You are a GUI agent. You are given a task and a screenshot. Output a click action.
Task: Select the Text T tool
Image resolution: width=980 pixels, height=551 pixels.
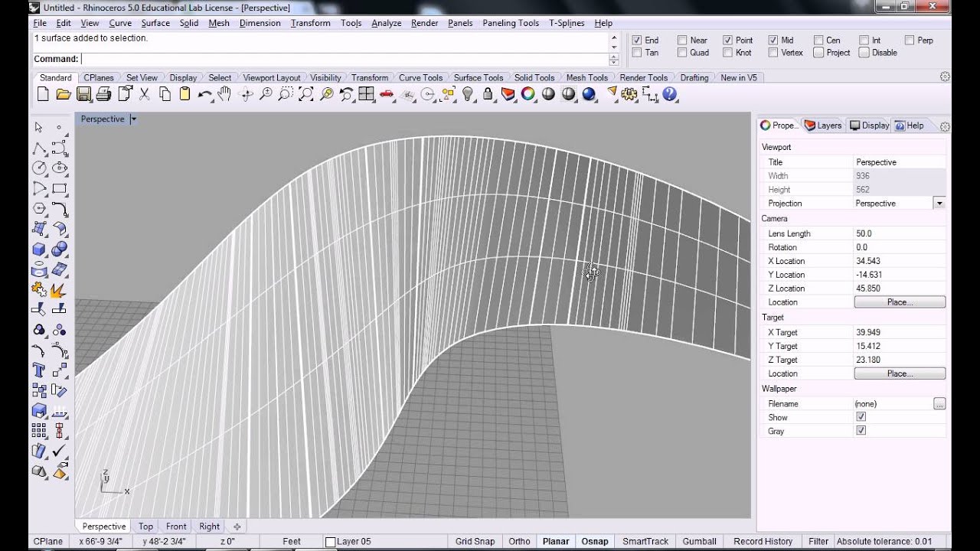39,370
